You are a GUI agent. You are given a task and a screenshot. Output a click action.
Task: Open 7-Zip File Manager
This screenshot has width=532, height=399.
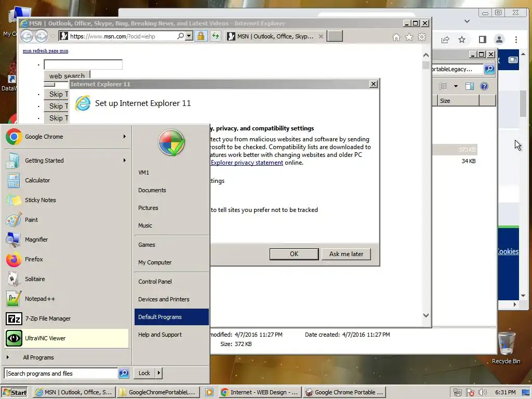[x=66, y=318]
